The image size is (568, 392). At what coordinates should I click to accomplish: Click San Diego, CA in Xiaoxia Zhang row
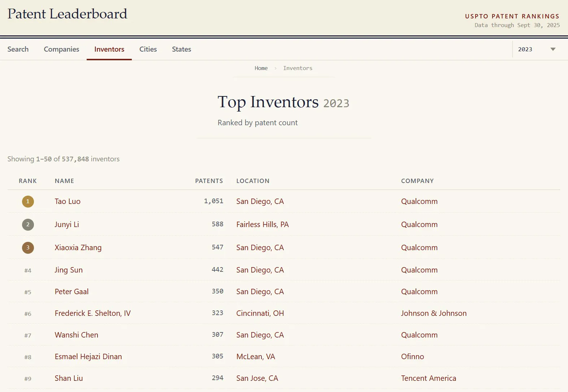(x=260, y=248)
